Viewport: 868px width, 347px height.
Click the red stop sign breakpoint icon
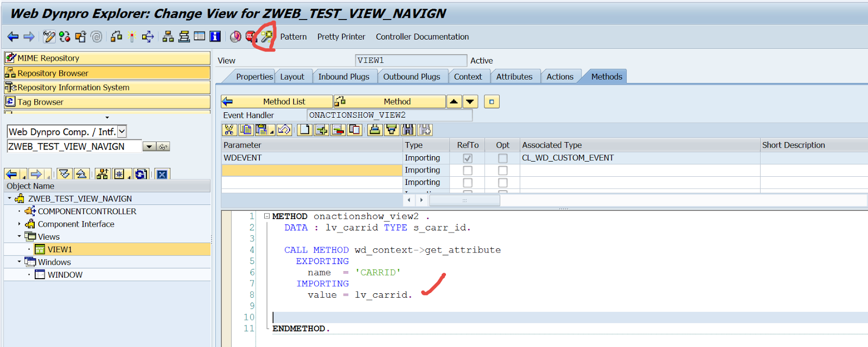pyautogui.click(x=250, y=36)
